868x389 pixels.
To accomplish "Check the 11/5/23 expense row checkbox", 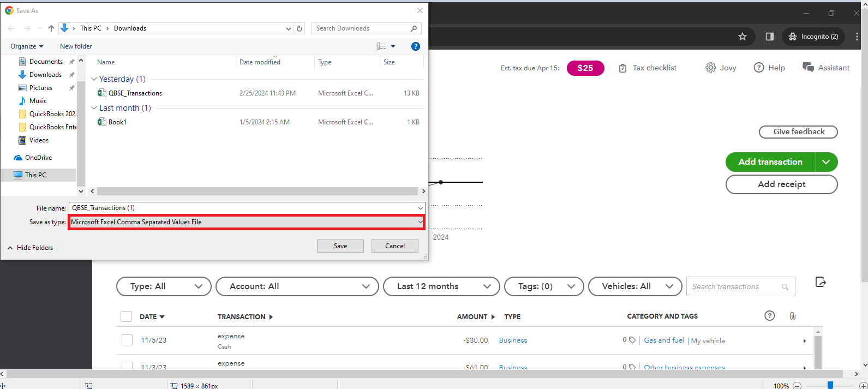I will pyautogui.click(x=127, y=340).
